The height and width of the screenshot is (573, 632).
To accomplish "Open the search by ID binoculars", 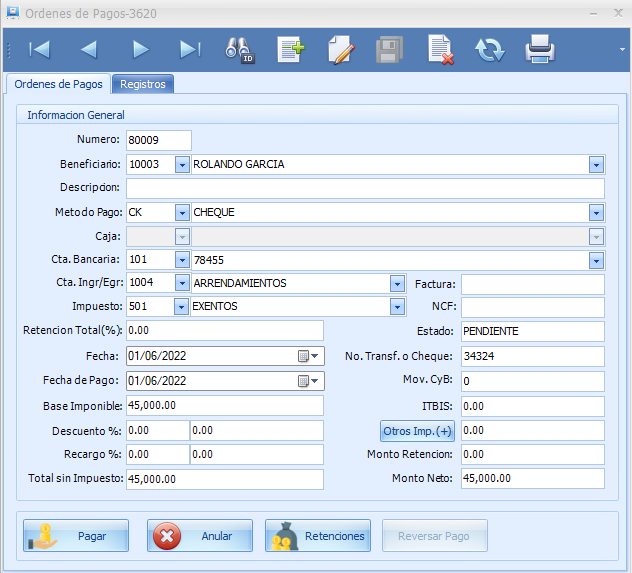I will (x=240, y=49).
